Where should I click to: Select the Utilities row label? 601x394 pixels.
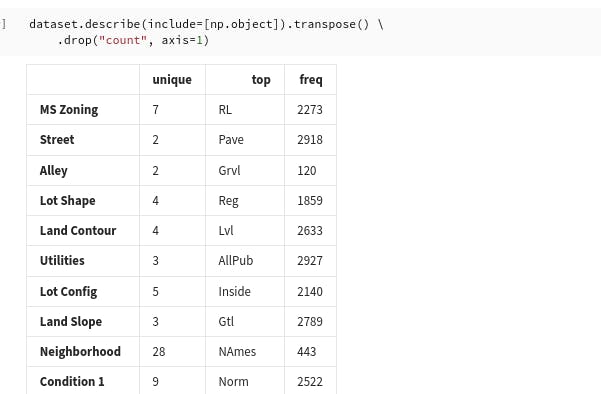[62, 261]
